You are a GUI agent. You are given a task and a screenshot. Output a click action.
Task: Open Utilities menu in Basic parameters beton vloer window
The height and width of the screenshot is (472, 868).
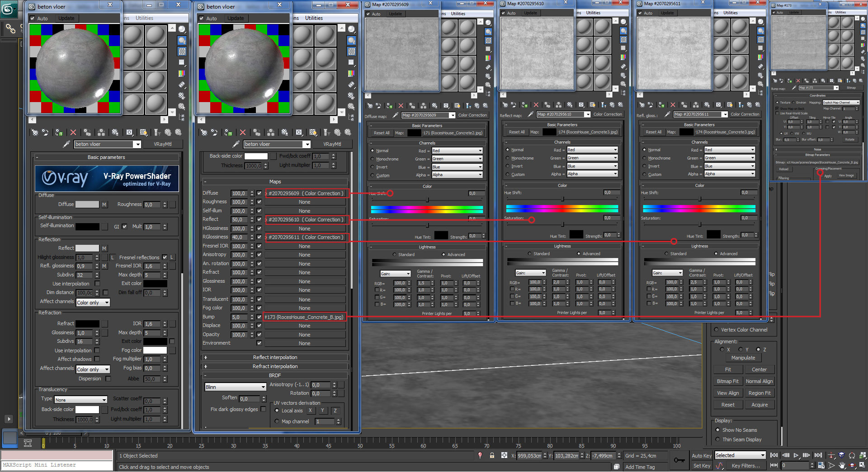[x=144, y=18]
